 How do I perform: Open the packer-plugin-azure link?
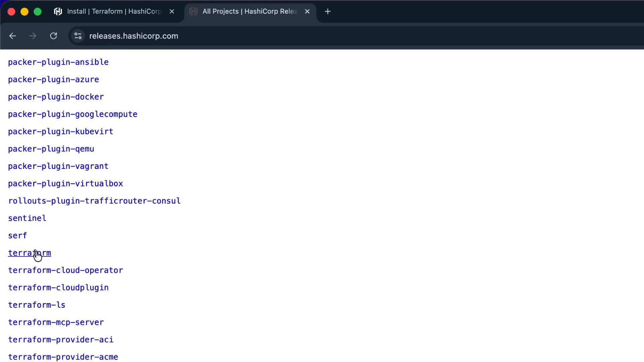point(54,79)
